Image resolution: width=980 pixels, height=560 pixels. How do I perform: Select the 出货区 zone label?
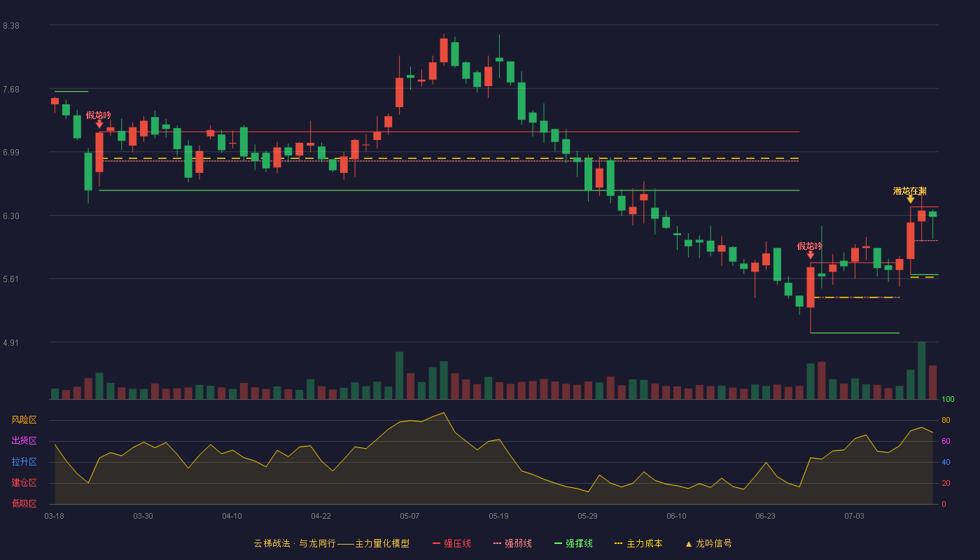(x=24, y=441)
